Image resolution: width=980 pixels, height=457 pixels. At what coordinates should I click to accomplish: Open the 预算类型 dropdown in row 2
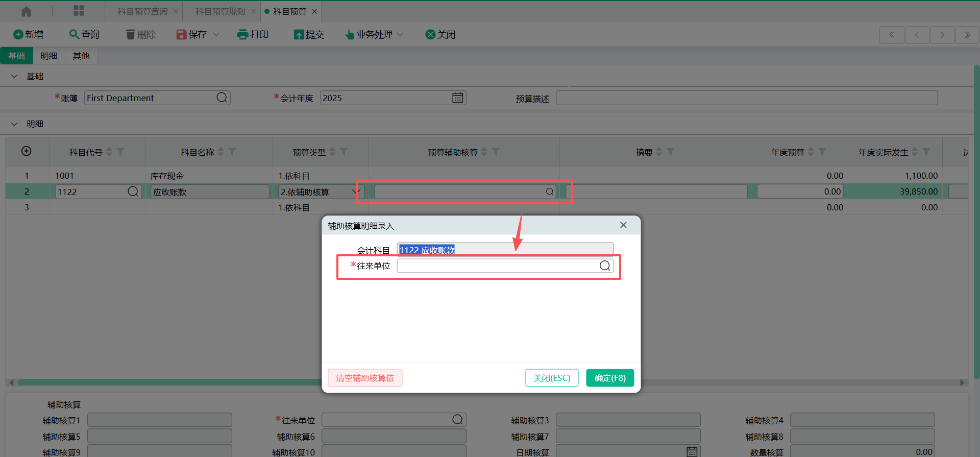[356, 191]
